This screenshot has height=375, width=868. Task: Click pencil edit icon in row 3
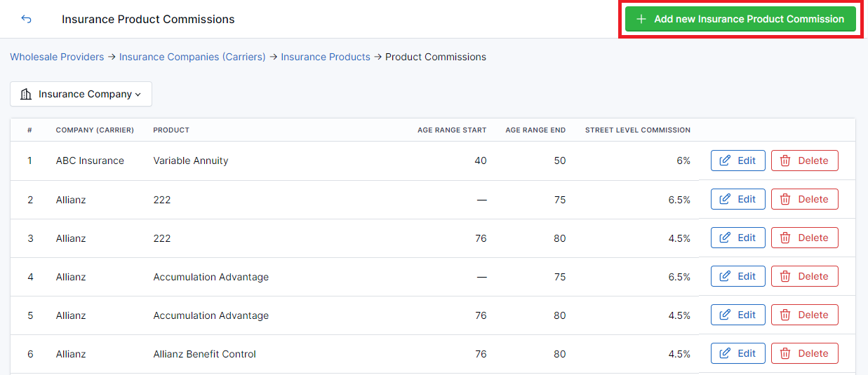726,238
